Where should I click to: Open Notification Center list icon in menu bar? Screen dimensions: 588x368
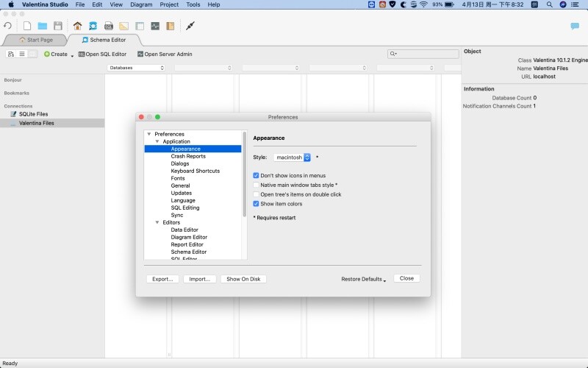pos(575,4)
